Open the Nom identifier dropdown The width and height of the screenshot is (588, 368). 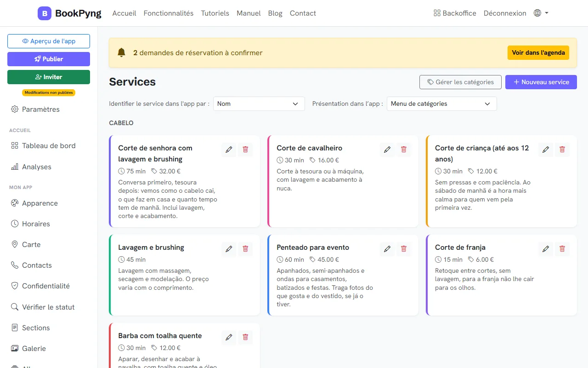259,103
